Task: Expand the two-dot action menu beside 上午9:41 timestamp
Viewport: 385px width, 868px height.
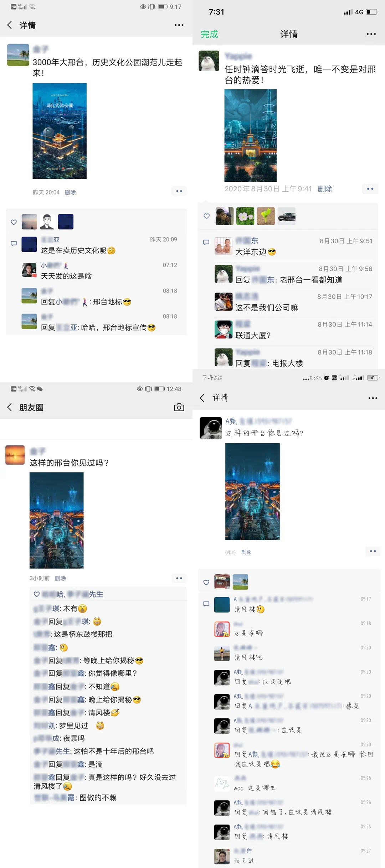Action: tap(370, 189)
